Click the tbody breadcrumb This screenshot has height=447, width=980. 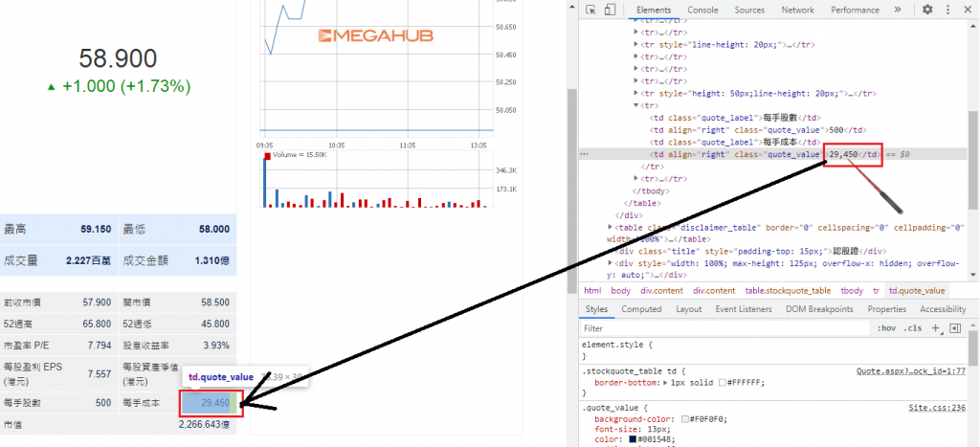click(851, 291)
